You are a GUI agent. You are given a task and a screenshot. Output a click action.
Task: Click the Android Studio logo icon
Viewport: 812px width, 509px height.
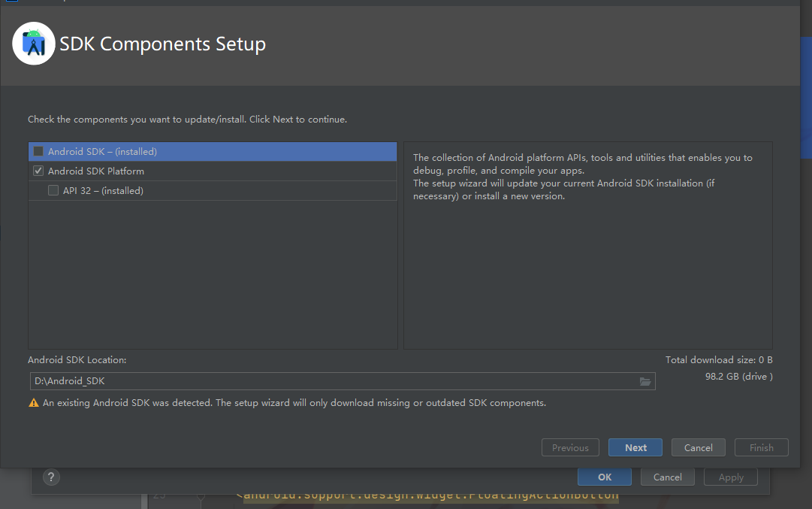tap(34, 44)
